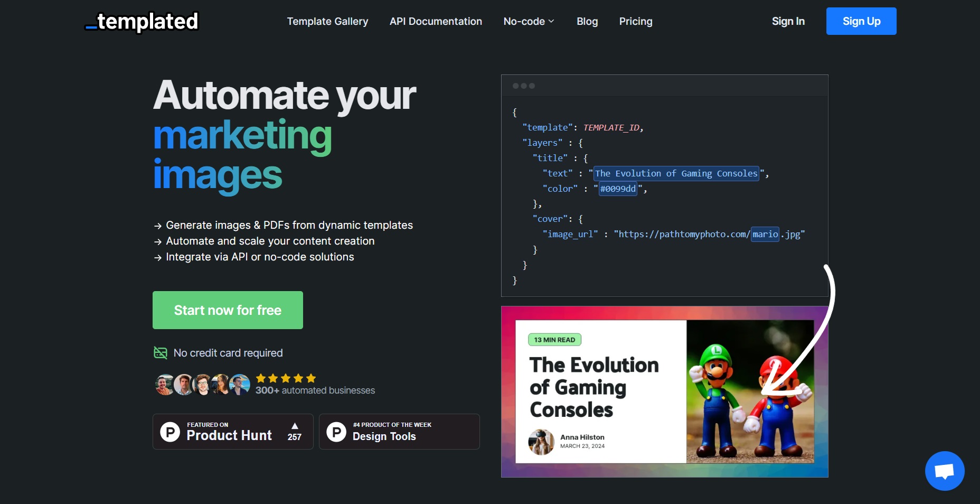This screenshot has width=980, height=504.
Task: Click the gradient 'images' headline word
Action: tap(218, 176)
